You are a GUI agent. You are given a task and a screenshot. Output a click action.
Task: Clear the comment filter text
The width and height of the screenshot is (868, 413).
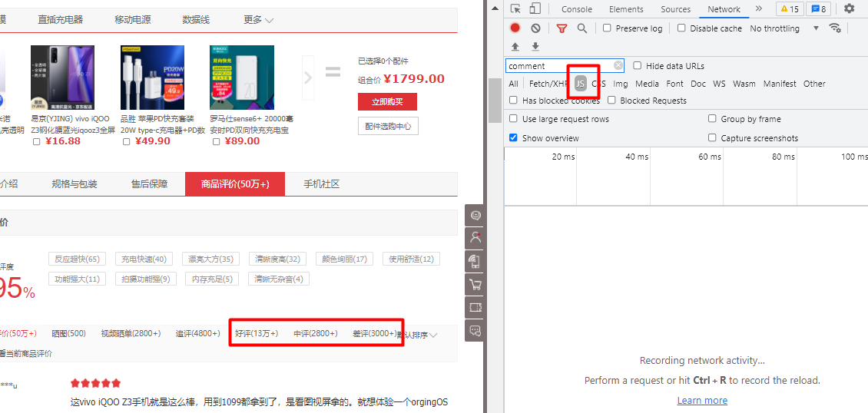pyautogui.click(x=618, y=66)
